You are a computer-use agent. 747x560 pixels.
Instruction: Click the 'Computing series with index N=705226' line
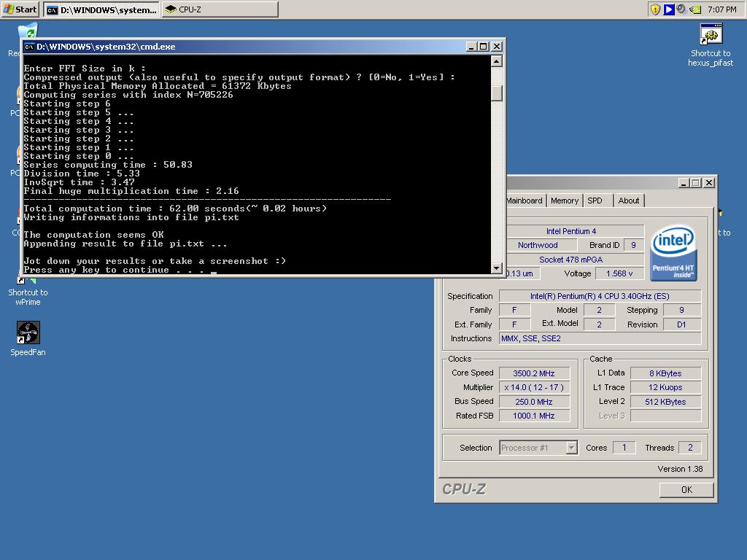pyautogui.click(x=128, y=95)
